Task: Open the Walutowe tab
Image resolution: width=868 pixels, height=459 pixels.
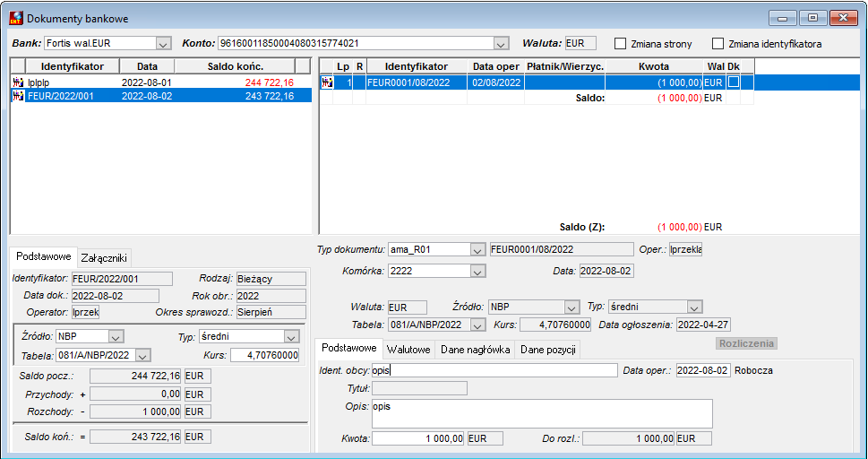Action: 408,350
